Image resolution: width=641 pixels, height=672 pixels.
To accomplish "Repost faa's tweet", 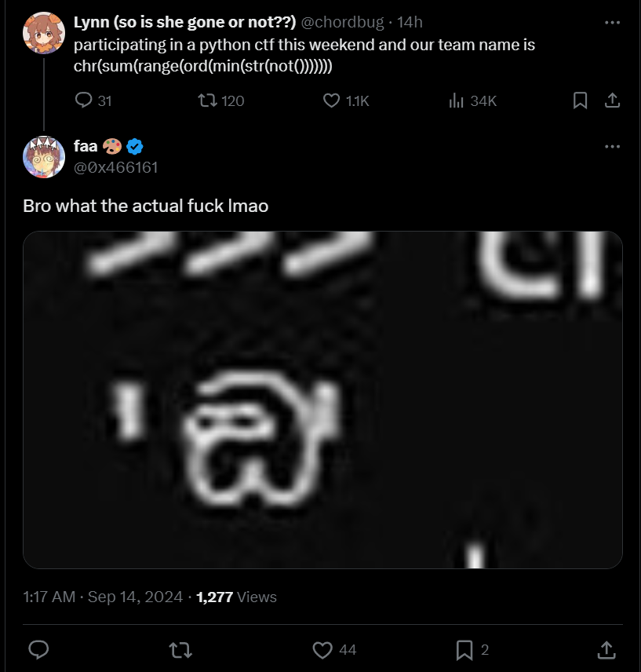I will pos(180,650).
